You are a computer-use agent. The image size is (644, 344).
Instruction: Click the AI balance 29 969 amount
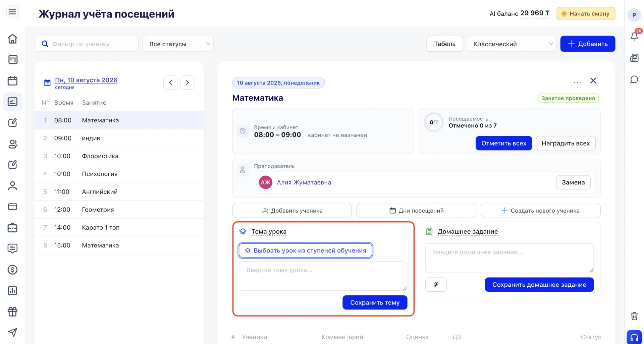point(535,13)
